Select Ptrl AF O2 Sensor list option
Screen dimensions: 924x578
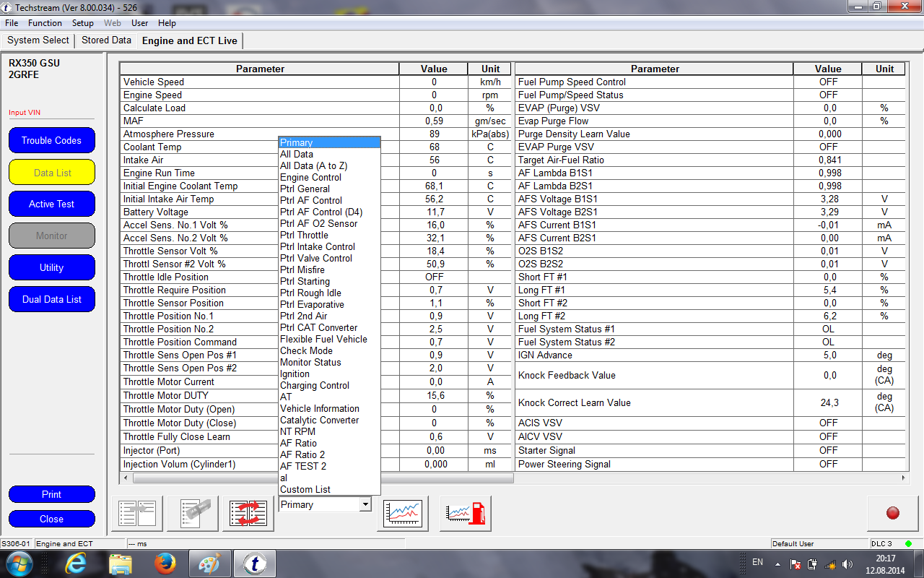318,223
